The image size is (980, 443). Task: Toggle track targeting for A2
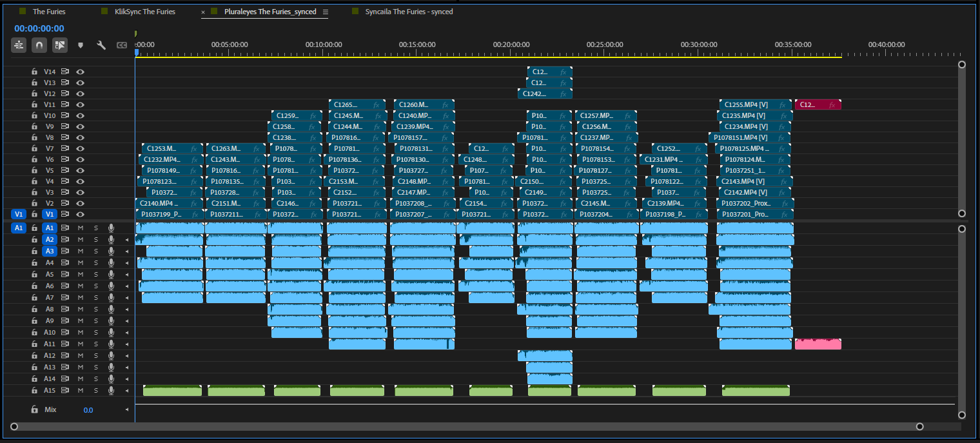pyautogui.click(x=50, y=239)
